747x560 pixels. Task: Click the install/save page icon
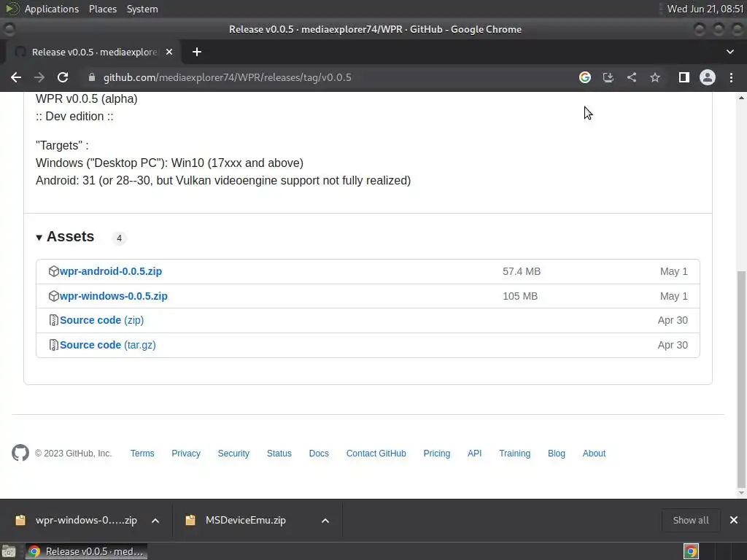coord(608,77)
